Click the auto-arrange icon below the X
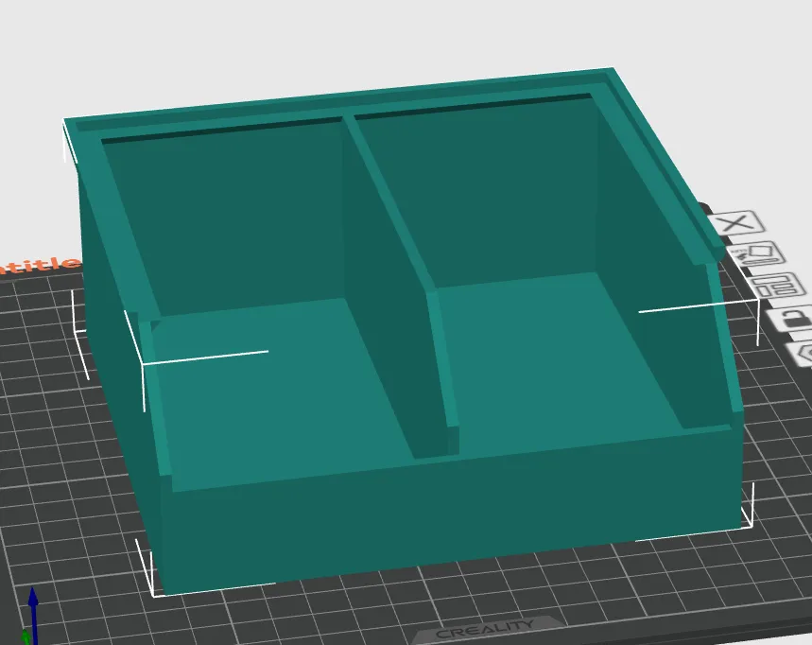Image resolution: width=812 pixels, height=645 pixels. (757, 254)
